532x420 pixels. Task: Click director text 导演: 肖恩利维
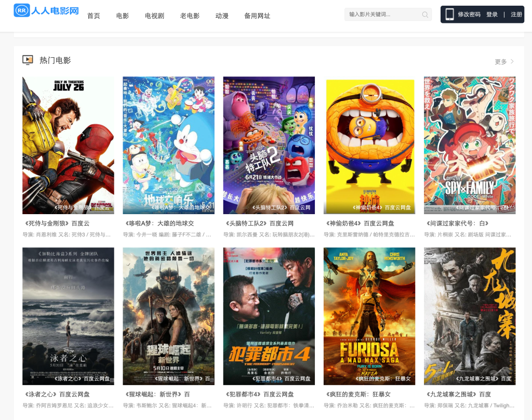point(39,234)
